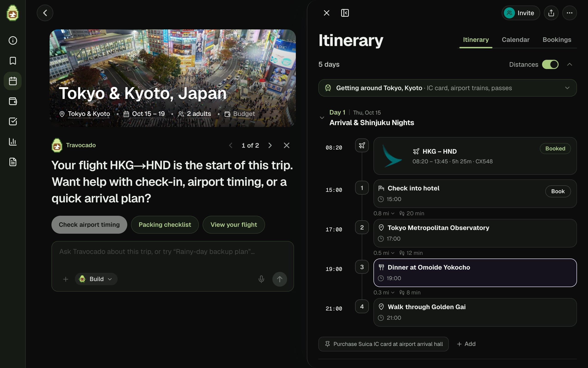Image resolution: width=588 pixels, height=368 pixels.
Task: Open the checklist sidebar icon
Action: coord(13,121)
